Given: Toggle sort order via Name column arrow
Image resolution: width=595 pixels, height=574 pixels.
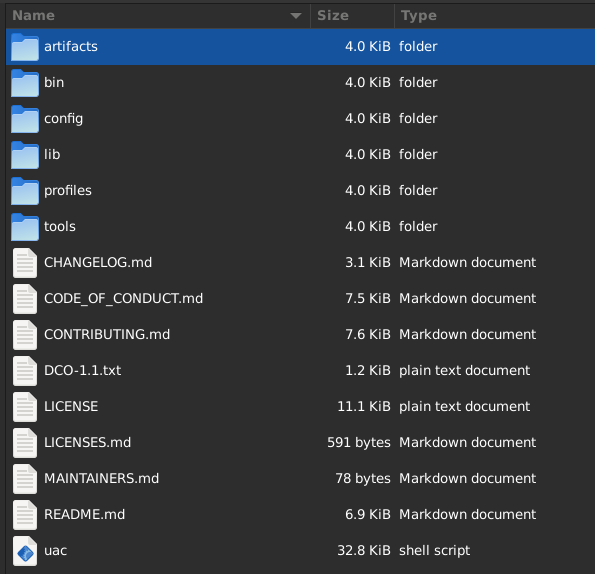Looking at the screenshot, I should coord(296,16).
